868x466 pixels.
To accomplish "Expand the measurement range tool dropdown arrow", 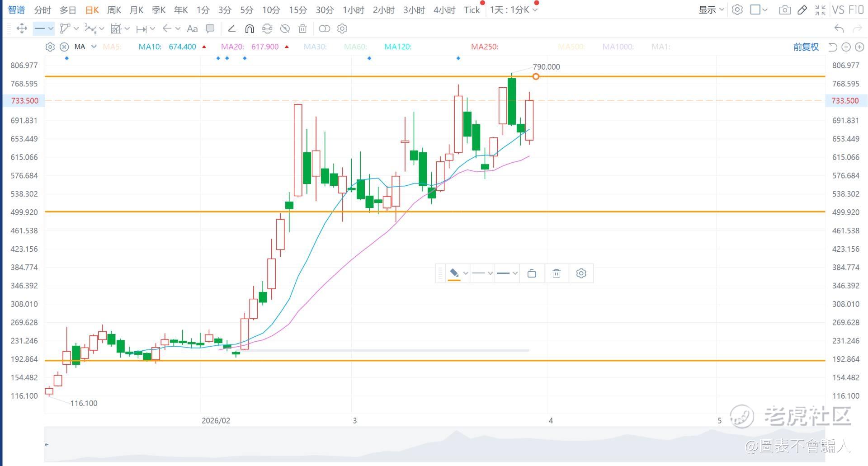I will [127, 28].
